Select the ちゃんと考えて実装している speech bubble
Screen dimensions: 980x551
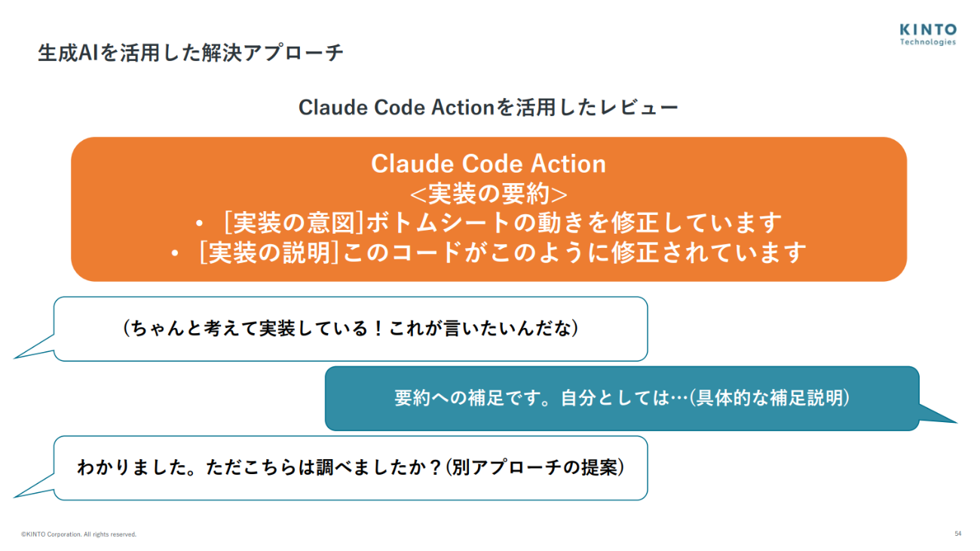tap(351, 329)
